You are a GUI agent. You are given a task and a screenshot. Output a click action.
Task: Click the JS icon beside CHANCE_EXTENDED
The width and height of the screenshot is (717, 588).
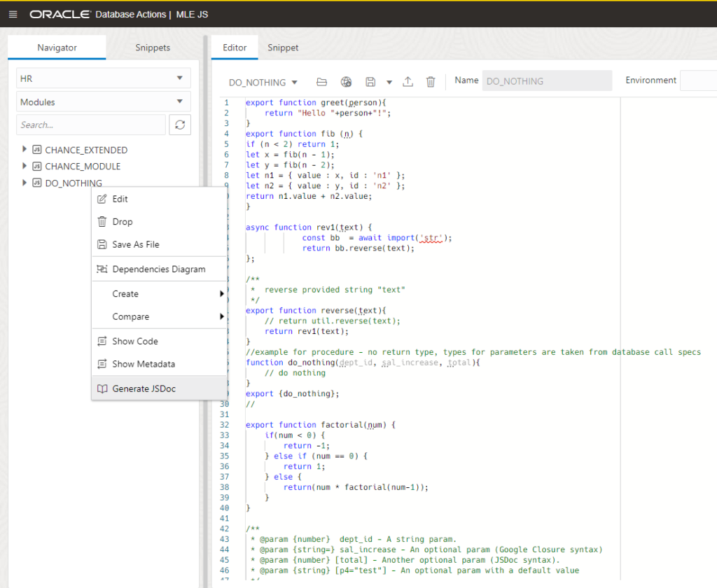pyautogui.click(x=37, y=150)
